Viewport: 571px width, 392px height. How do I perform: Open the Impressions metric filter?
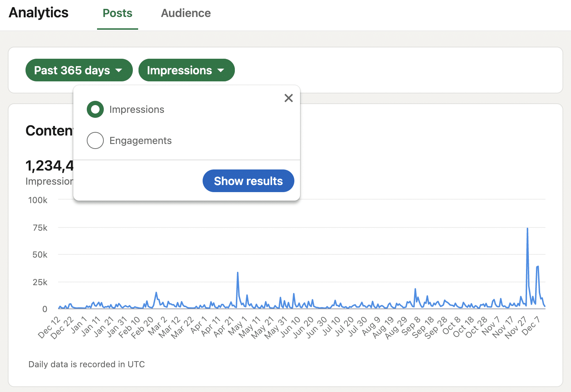point(186,70)
